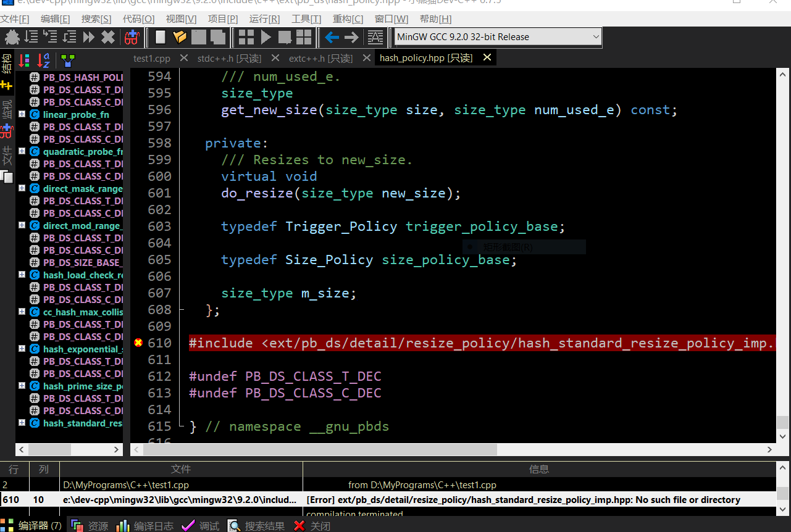Expand the quadratic_probe_fn class node

click(x=22, y=151)
